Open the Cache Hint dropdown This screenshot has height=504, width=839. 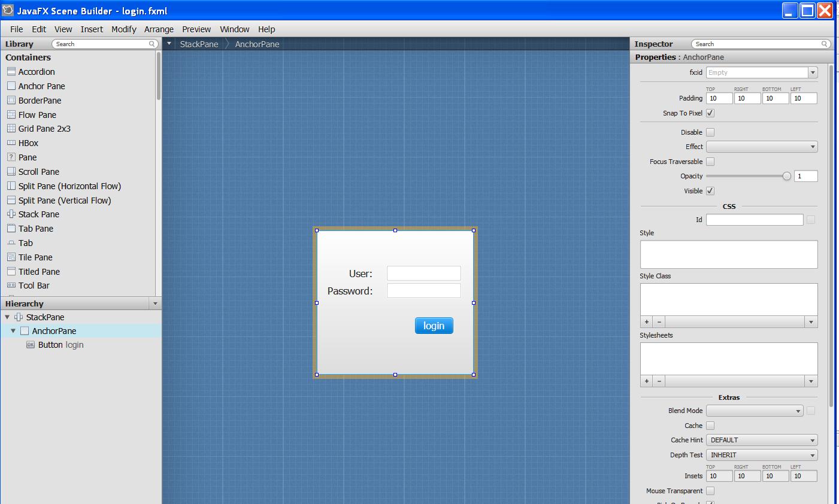click(x=762, y=440)
